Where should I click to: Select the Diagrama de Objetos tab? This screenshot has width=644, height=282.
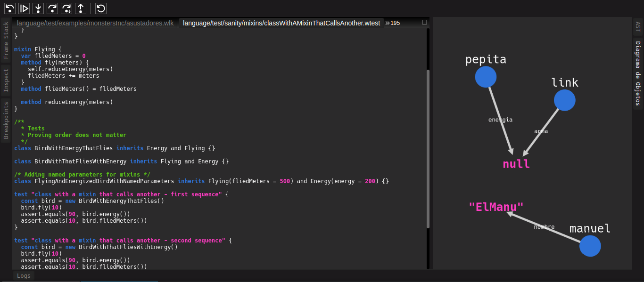[x=638, y=73]
